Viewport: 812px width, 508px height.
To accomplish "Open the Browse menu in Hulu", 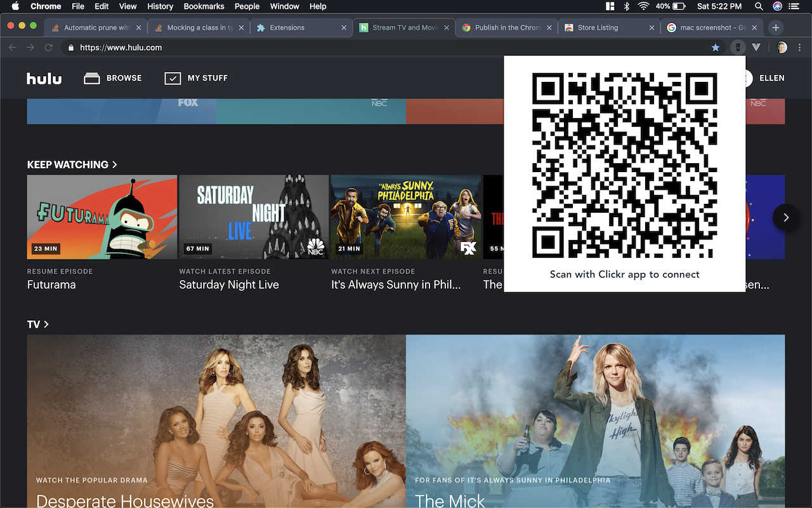I will pyautogui.click(x=113, y=78).
